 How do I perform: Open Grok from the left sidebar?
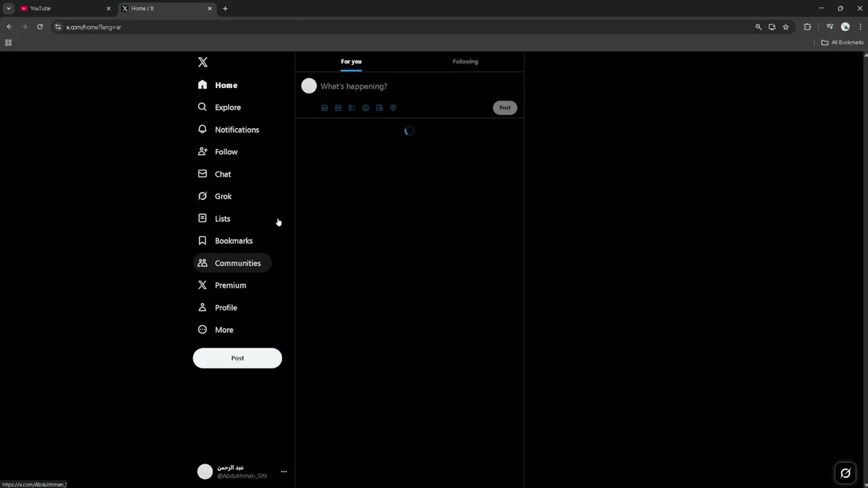(x=215, y=197)
